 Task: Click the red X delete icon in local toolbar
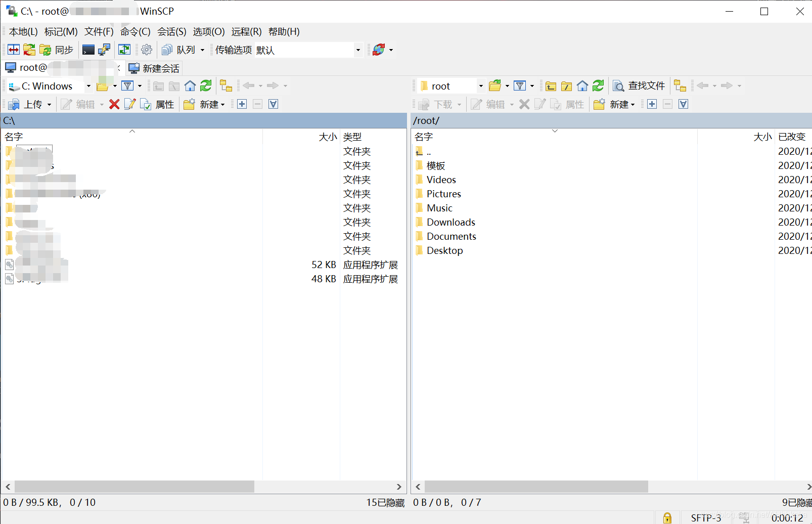click(x=114, y=104)
